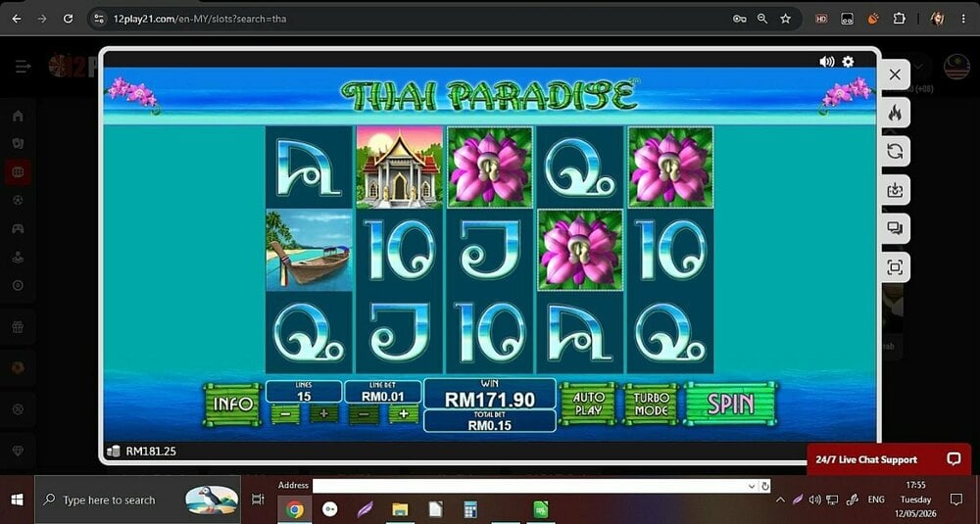The height and width of the screenshot is (524, 980).
Task: Open 24/7 Live Chat Support
Action: [x=889, y=459]
